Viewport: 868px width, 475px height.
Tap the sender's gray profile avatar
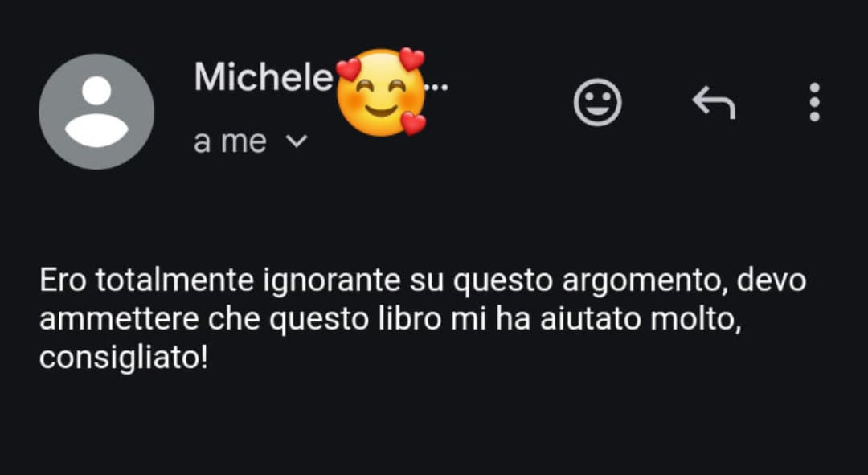click(96, 111)
